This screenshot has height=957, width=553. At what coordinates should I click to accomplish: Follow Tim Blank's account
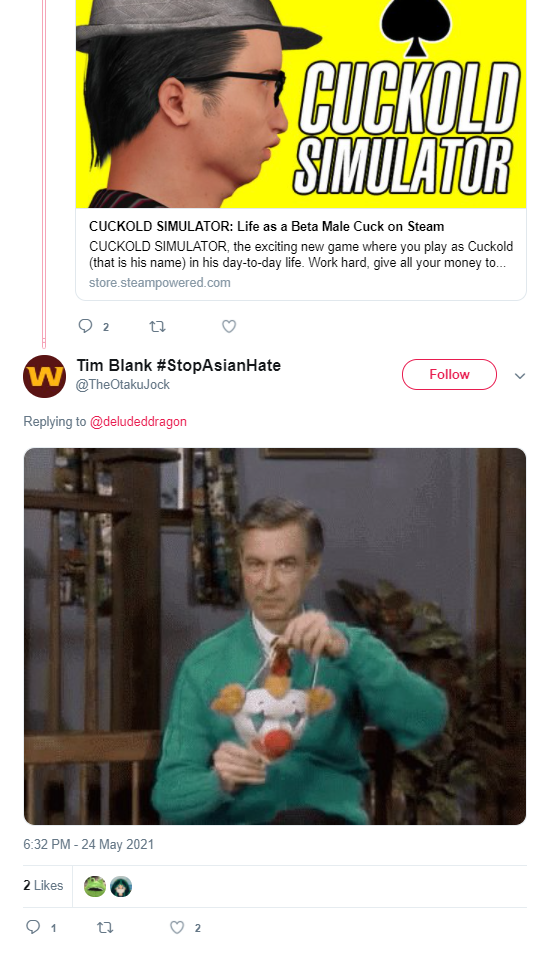[x=449, y=374]
